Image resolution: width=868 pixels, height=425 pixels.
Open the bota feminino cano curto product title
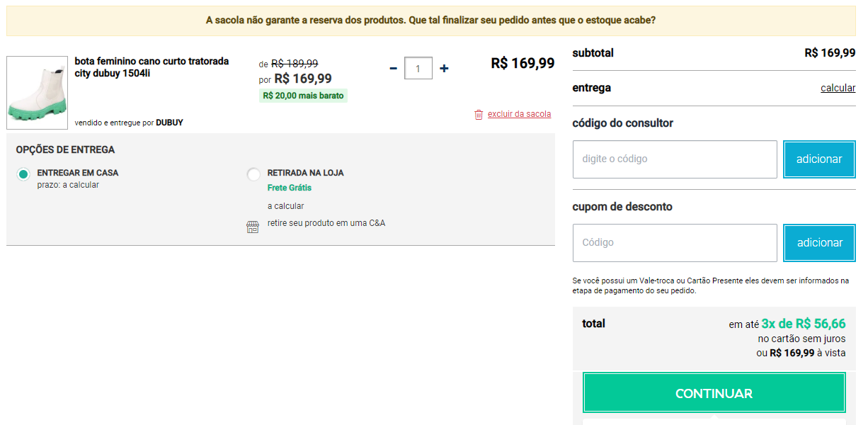[152, 67]
